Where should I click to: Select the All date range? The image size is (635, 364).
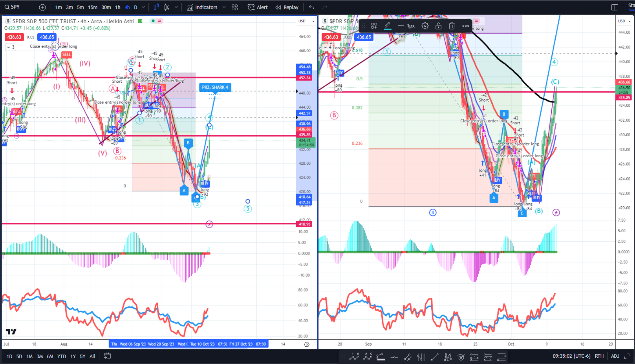click(93, 357)
